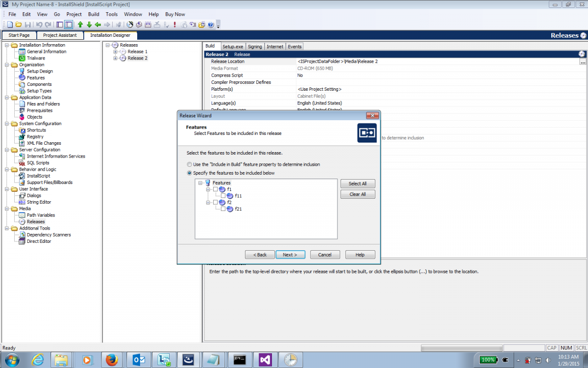Collapse the f2 feature node
The image size is (588, 368).
[x=208, y=202]
